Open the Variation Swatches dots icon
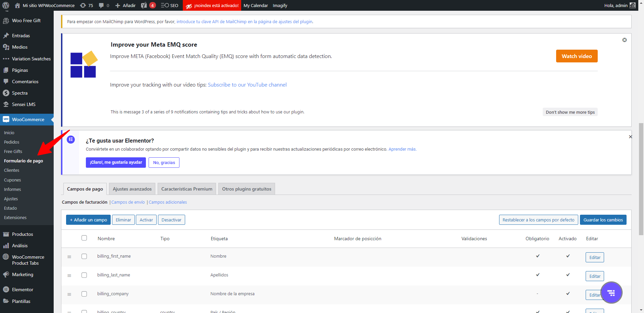The height and width of the screenshot is (313, 644). (6, 59)
